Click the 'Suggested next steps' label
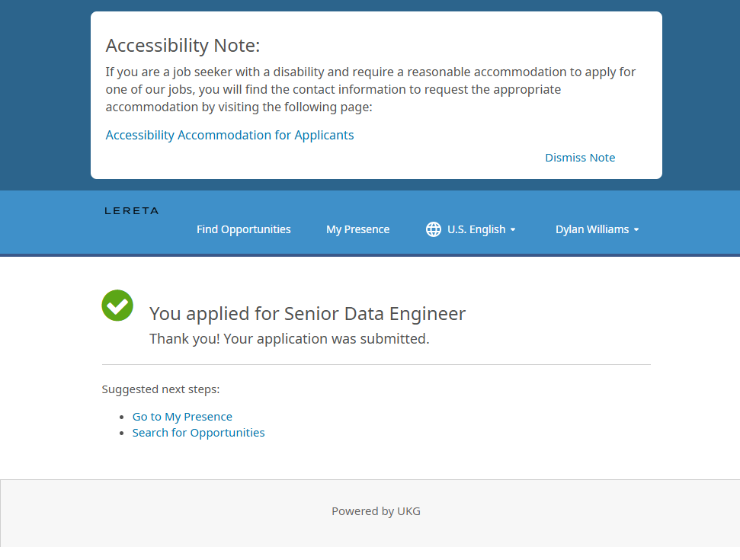 coord(161,389)
